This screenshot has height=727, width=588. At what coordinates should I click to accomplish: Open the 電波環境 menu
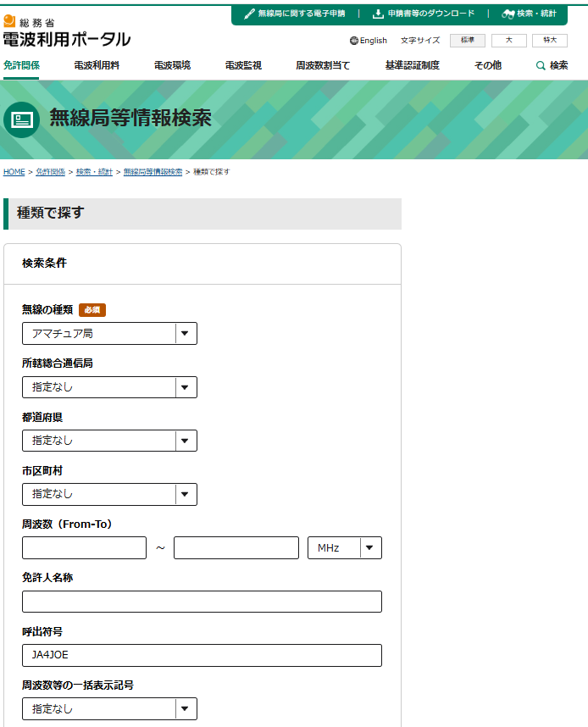coord(173,65)
